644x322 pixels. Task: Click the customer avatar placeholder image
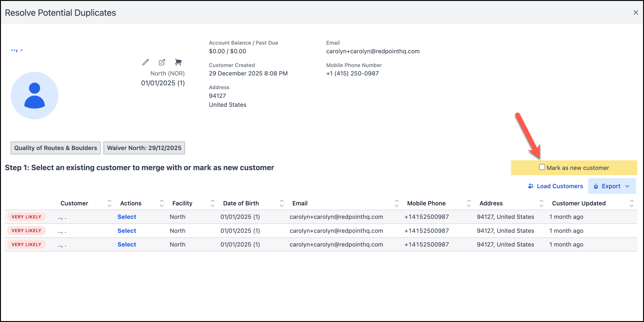(35, 96)
